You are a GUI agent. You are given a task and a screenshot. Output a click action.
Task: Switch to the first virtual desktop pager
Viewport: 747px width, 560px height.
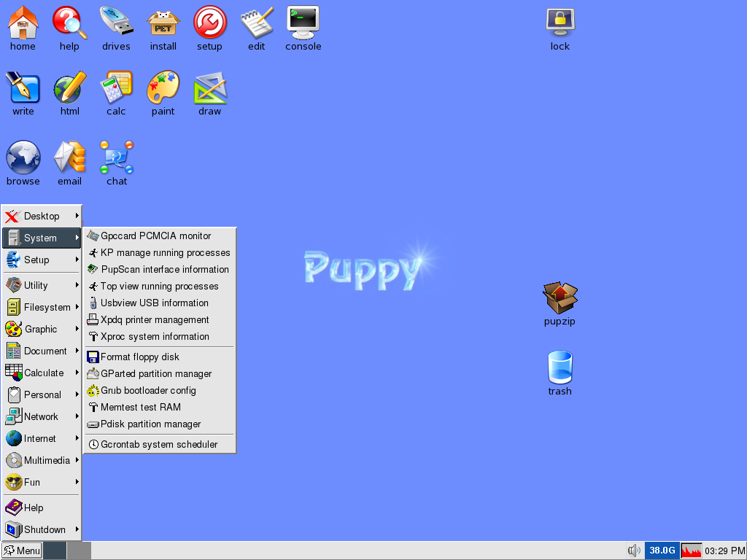[x=55, y=551]
